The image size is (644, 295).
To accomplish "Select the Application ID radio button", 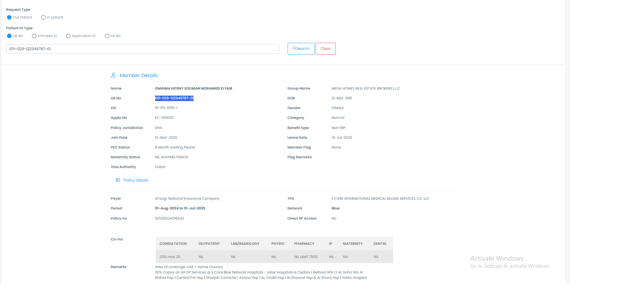I will 68,36.
